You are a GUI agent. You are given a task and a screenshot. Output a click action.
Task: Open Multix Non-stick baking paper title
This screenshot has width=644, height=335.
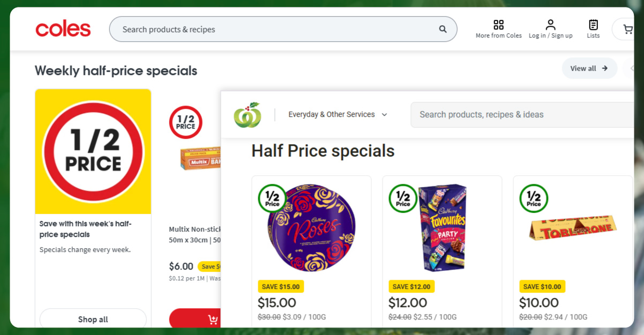click(x=195, y=234)
